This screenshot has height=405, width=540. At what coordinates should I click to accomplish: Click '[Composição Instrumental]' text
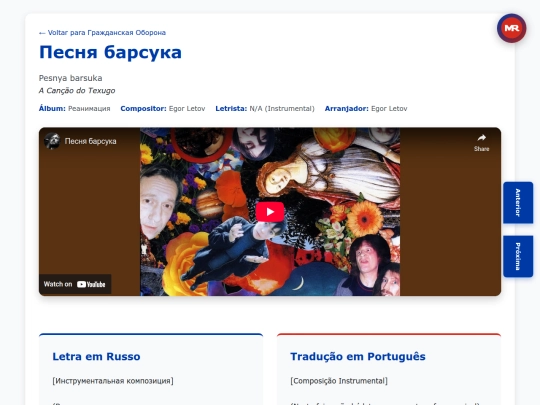[339, 381]
